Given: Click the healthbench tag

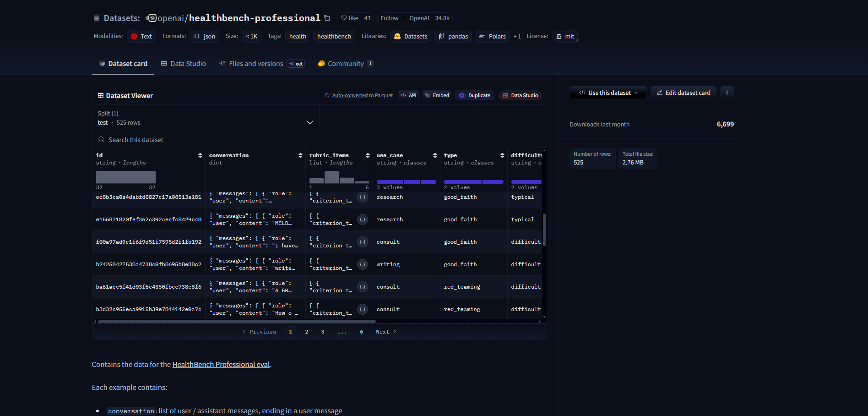Looking at the screenshot, I should pos(334,36).
